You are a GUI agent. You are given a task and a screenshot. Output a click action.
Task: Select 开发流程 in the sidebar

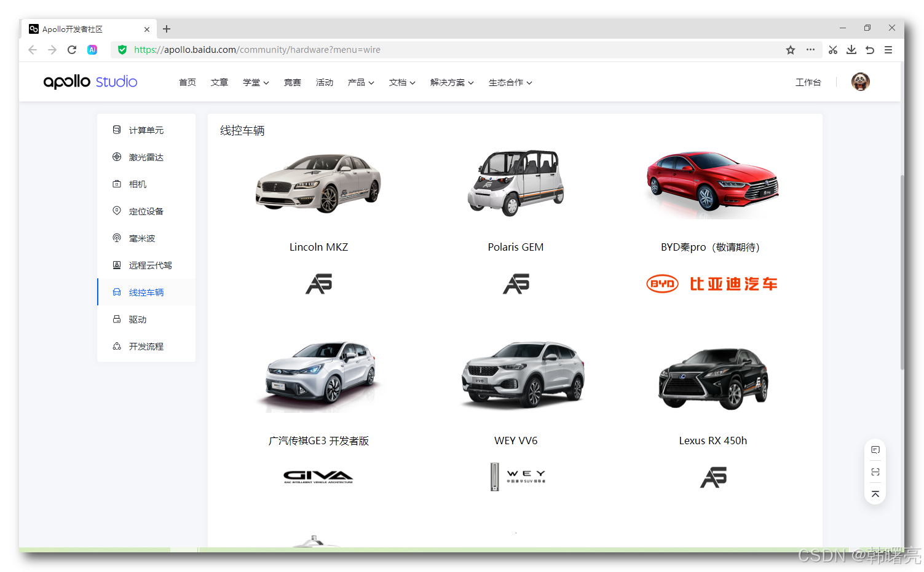146,347
